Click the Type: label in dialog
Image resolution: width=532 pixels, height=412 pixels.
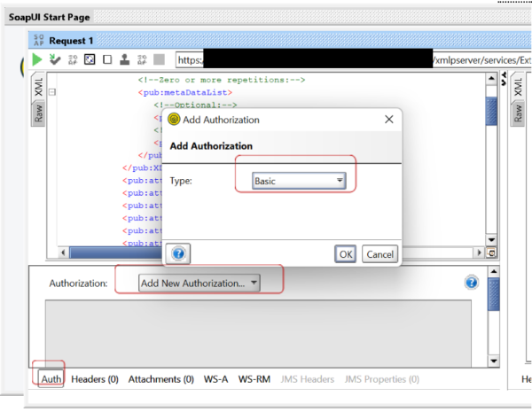(x=181, y=181)
